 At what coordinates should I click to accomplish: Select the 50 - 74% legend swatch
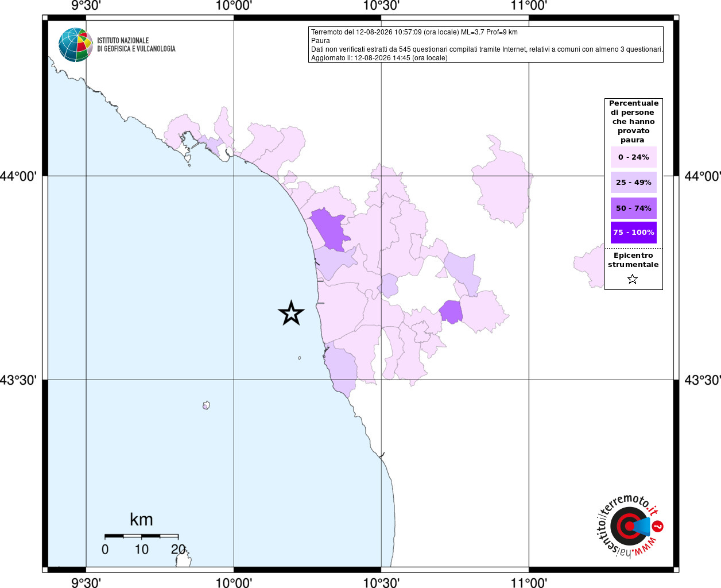click(633, 208)
